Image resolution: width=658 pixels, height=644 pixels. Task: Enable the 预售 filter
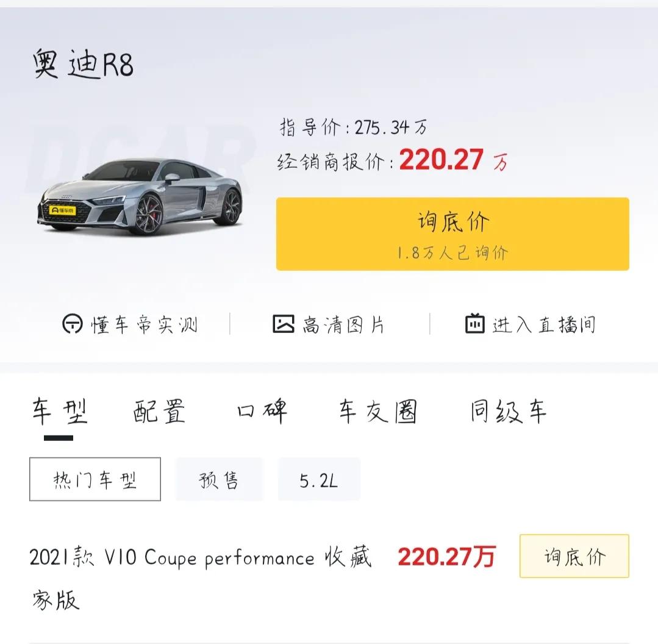(220, 479)
